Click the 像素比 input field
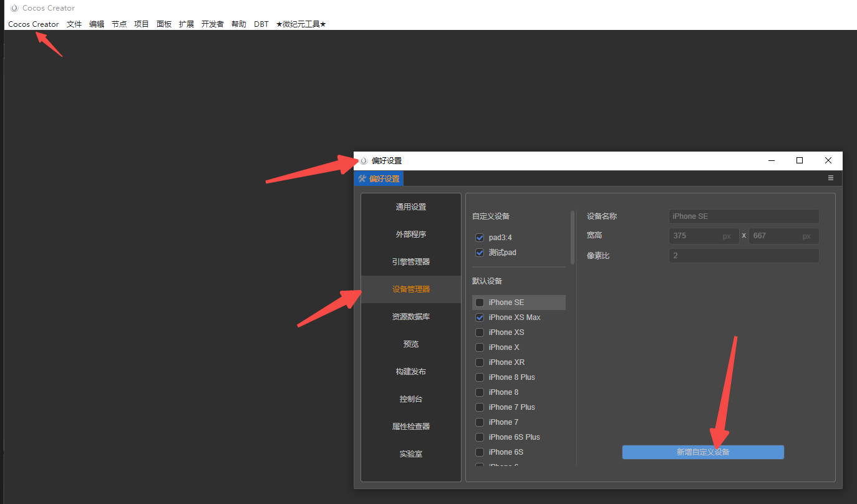The height and width of the screenshot is (504, 857). (744, 256)
